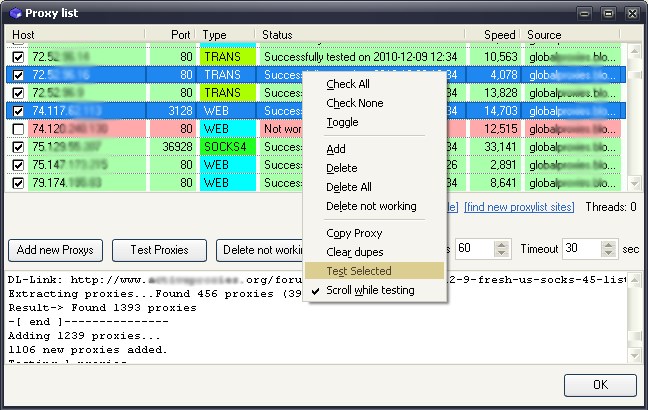Image resolution: width=648 pixels, height=410 pixels.
Task: Select the Not working status cell
Action: (282, 129)
